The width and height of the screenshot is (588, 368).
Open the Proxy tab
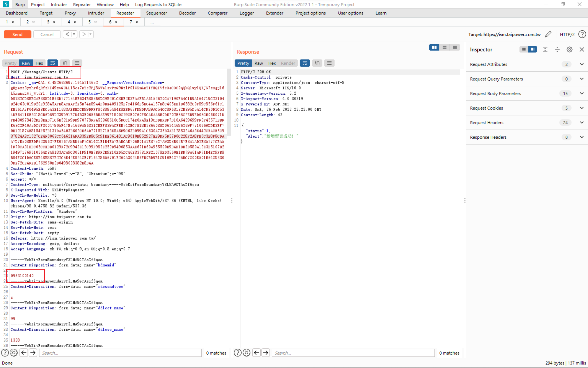[x=70, y=13]
